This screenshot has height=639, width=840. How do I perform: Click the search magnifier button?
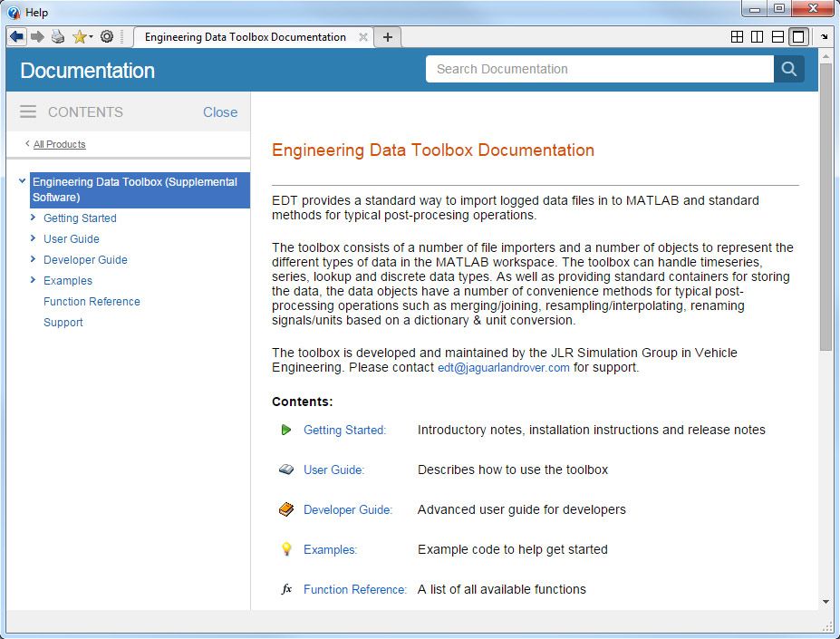[787, 69]
